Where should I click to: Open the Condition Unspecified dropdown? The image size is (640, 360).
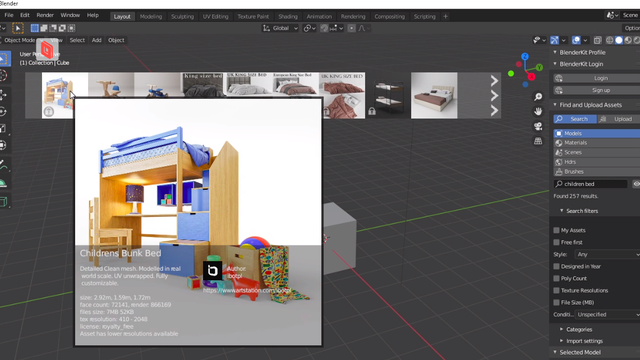pyautogui.click(x=607, y=315)
